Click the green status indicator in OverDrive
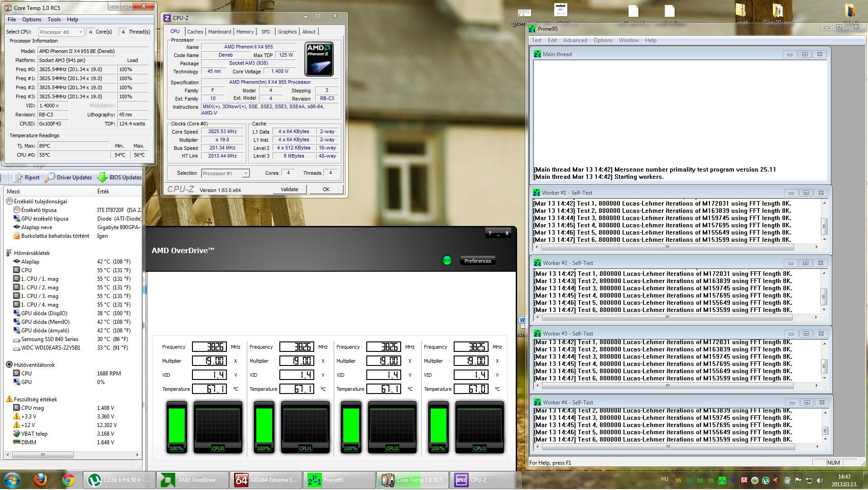Image resolution: width=868 pixels, height=490 pixels. click(447, 260)
